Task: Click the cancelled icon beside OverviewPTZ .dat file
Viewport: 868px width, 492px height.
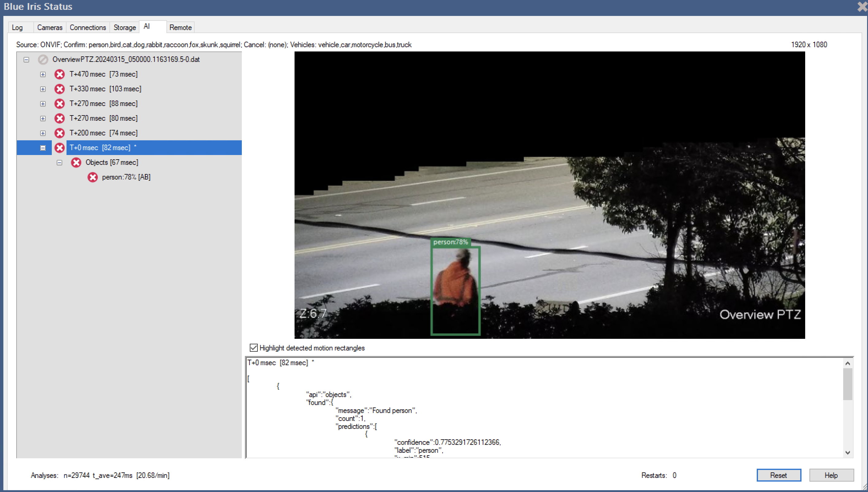Action: pyautogui.click(x=43, y=59)
